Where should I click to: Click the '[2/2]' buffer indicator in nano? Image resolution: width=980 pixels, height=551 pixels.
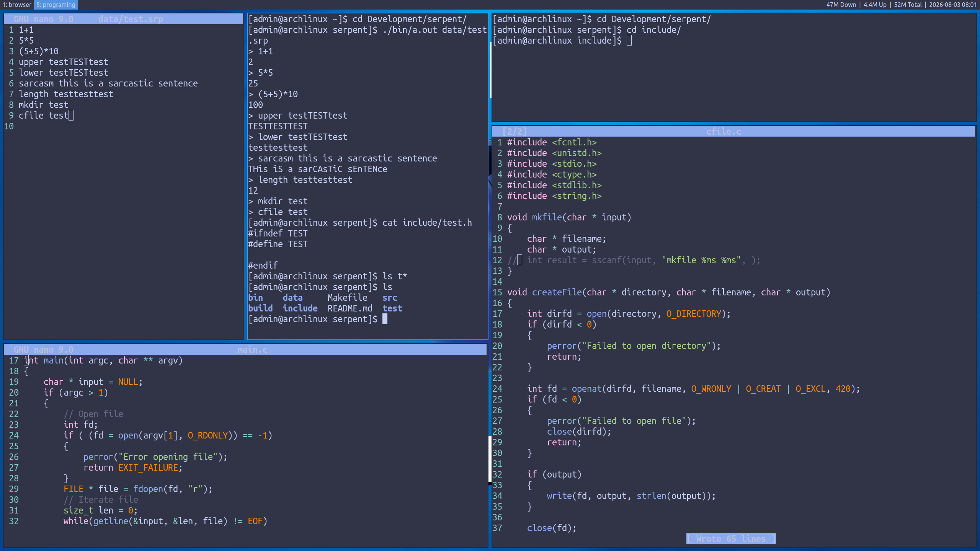[514, 132]
